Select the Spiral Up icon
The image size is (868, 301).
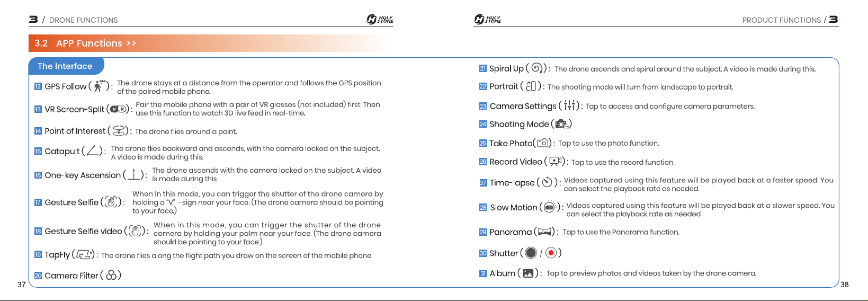pyautogui.click(x=537, y=68)
